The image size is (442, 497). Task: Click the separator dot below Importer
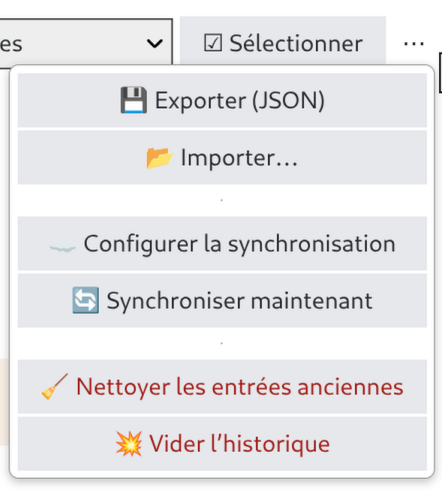point(222,200)
